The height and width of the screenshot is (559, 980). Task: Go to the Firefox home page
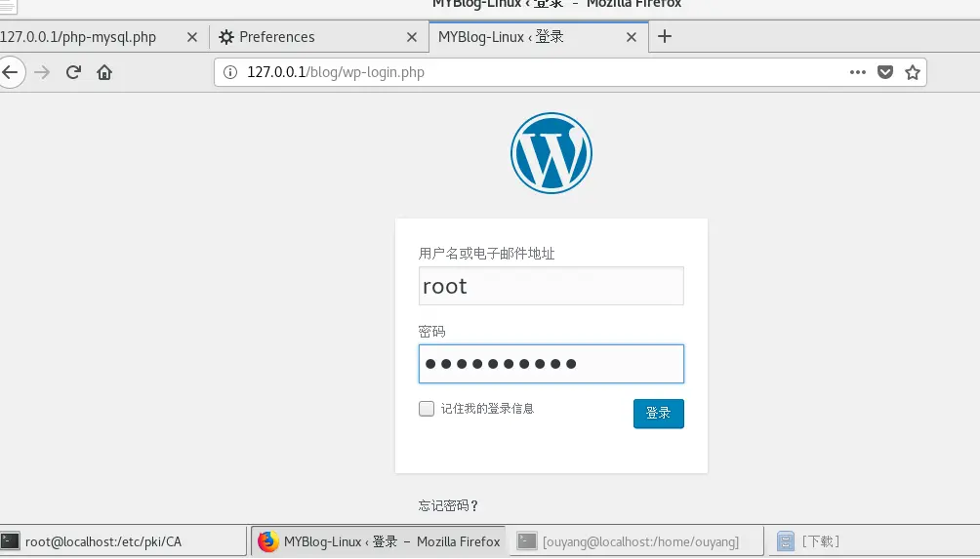(104, 72)
